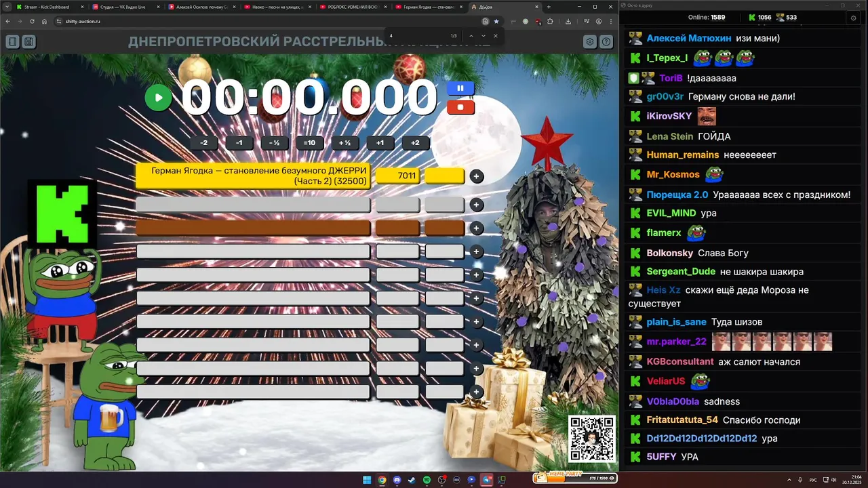The image size is (868, 488).
Task: Open the help question mark icon
Action: (x=606, y=42)
